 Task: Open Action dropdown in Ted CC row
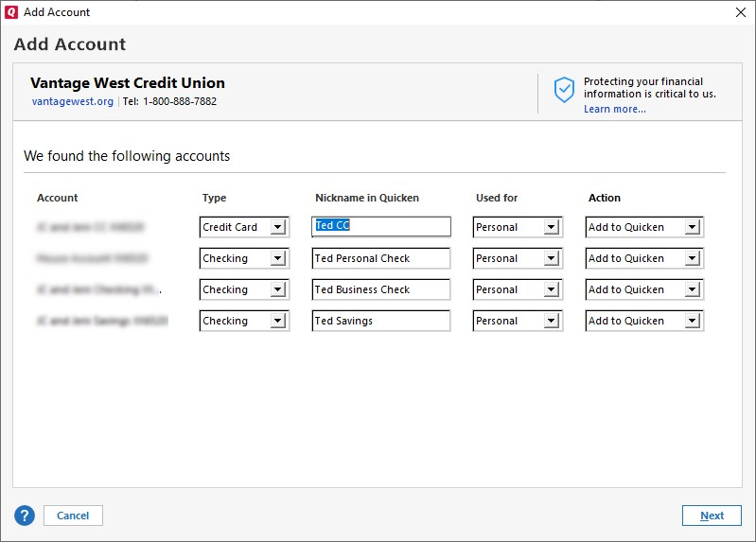692,227
